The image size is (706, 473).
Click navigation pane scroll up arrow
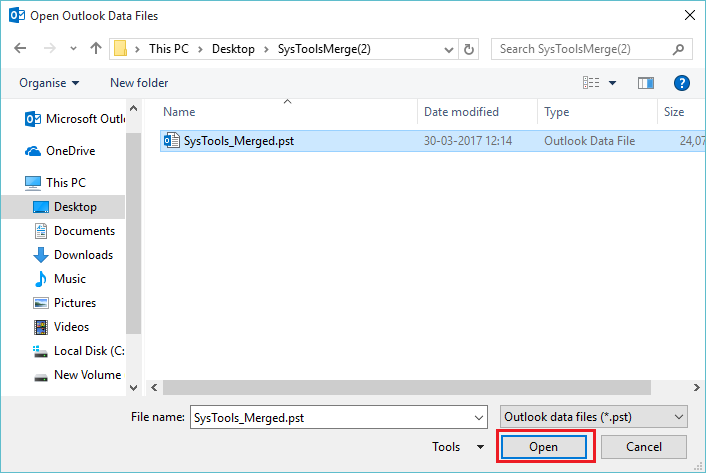[x=133, y=108]
